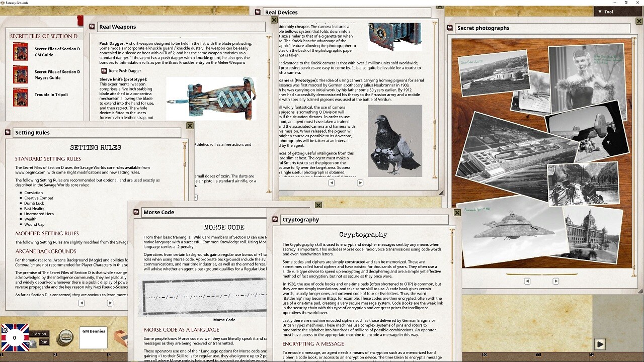Select the 1 Action mode
Screen dimensions: 644x362
pyautogui.click(x=38, y=333)
